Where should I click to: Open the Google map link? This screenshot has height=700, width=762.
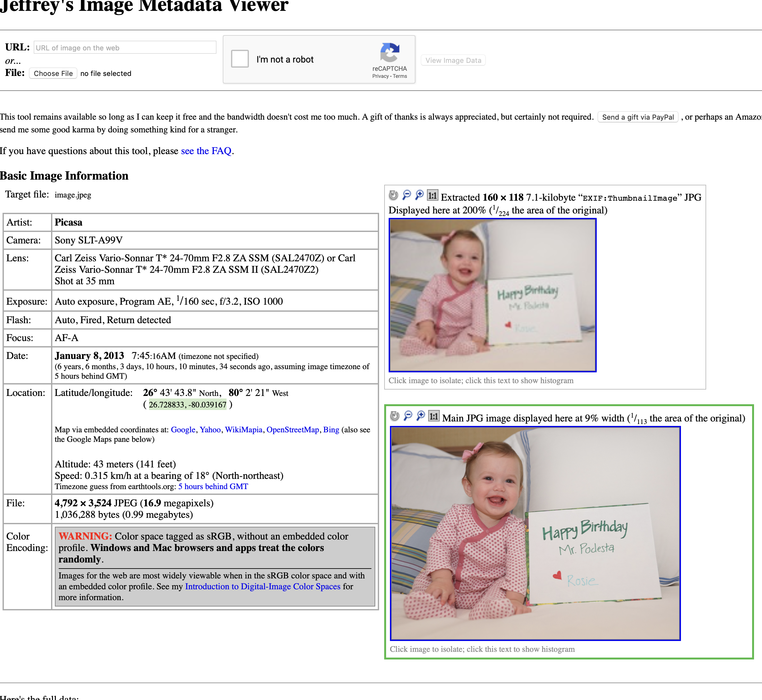pyautogui.click(x=183, y=429)
